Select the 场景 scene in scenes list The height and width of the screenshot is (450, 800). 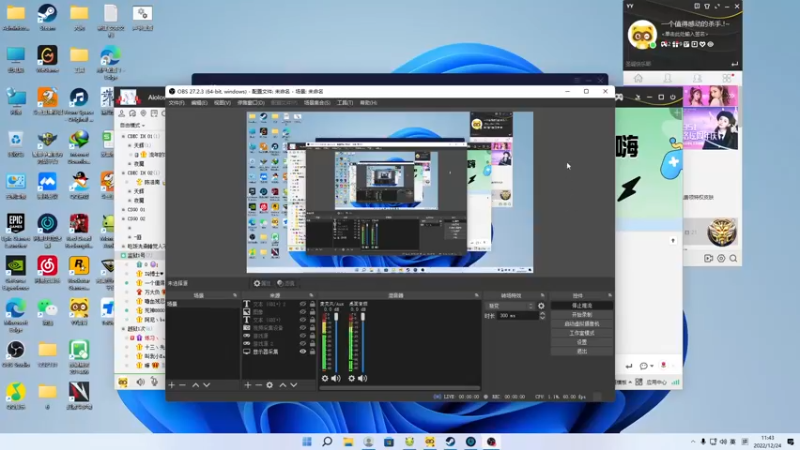(x=203, y=304)
